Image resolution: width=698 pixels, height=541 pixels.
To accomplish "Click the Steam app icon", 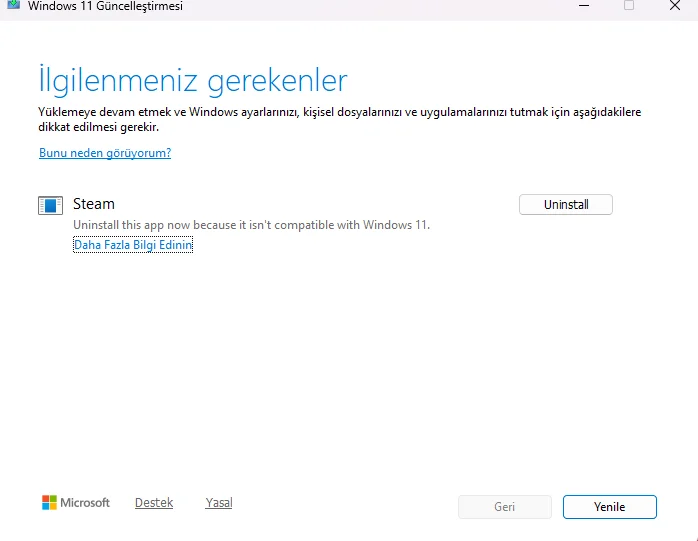I will click(x=50, y=205).
